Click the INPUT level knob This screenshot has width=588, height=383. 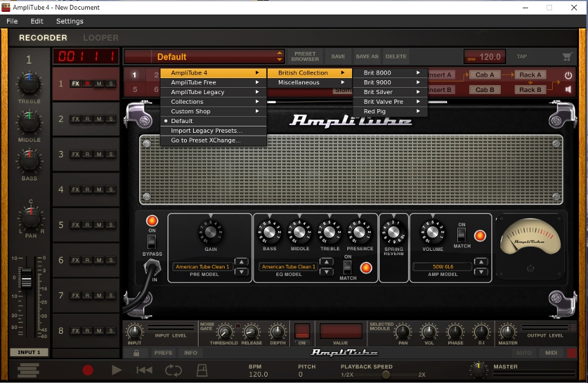(x=134, y=332)
